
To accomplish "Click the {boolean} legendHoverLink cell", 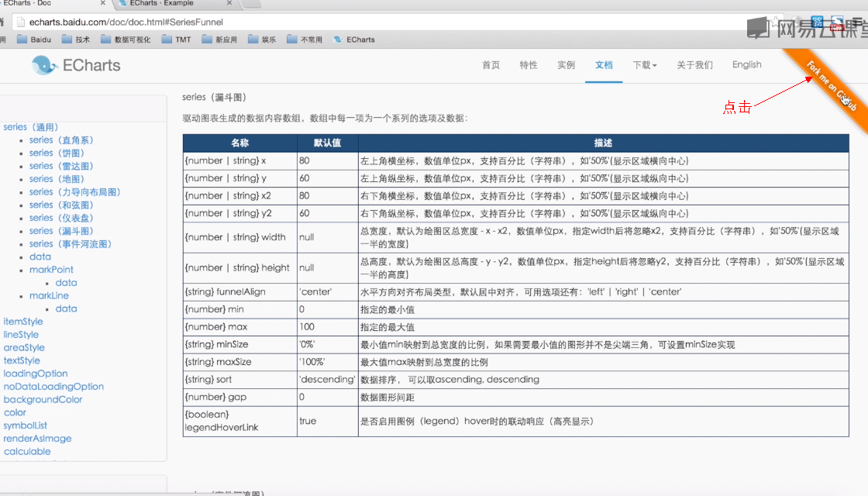I will (239, 421).
